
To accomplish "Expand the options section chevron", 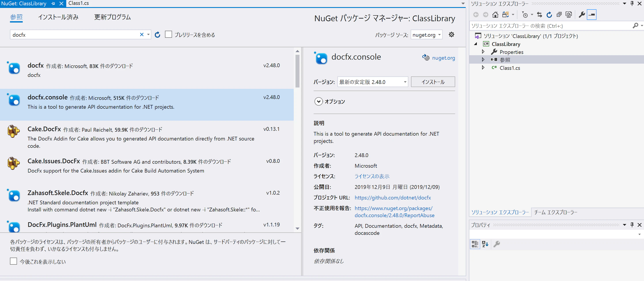I will [x=318, y=101].
